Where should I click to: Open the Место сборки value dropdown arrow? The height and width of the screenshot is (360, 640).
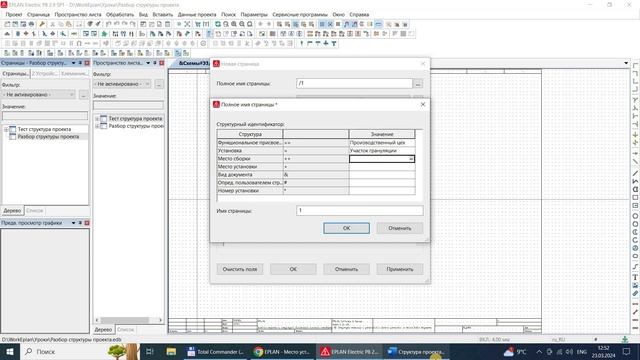point(411,159)
